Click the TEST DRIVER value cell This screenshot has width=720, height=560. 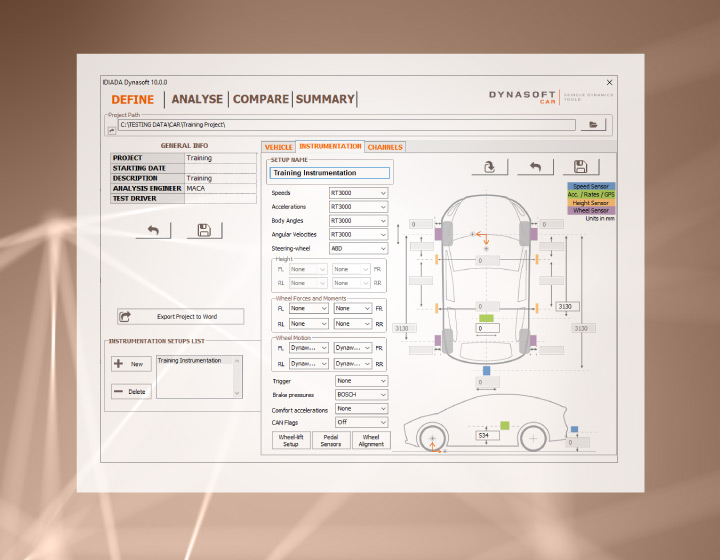click(x=220, y=198)
